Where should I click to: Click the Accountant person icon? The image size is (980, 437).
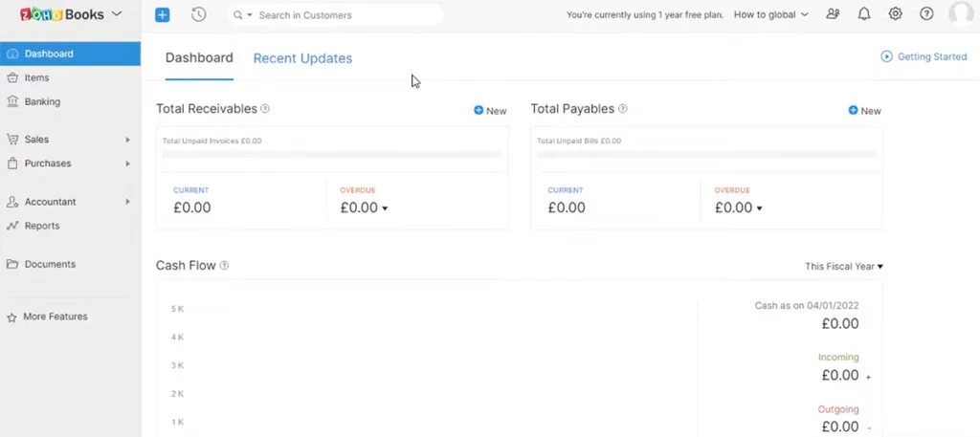coord(11,202)
